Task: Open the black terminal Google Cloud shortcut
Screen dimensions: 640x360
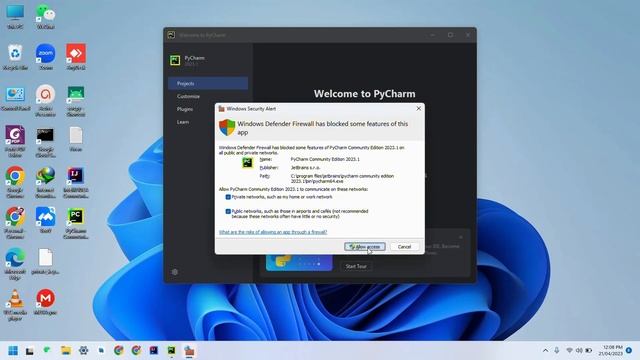Action: (45, 141)
